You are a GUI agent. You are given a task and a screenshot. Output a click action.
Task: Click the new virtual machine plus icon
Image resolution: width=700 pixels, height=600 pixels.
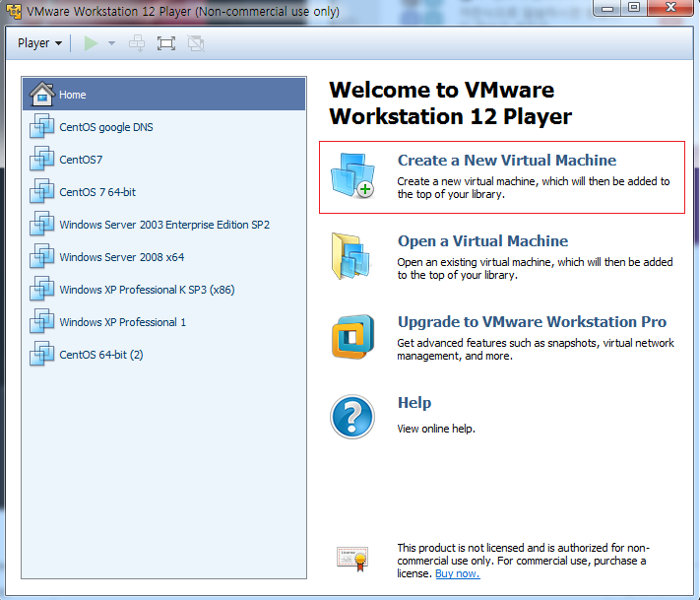coord(352,175)
